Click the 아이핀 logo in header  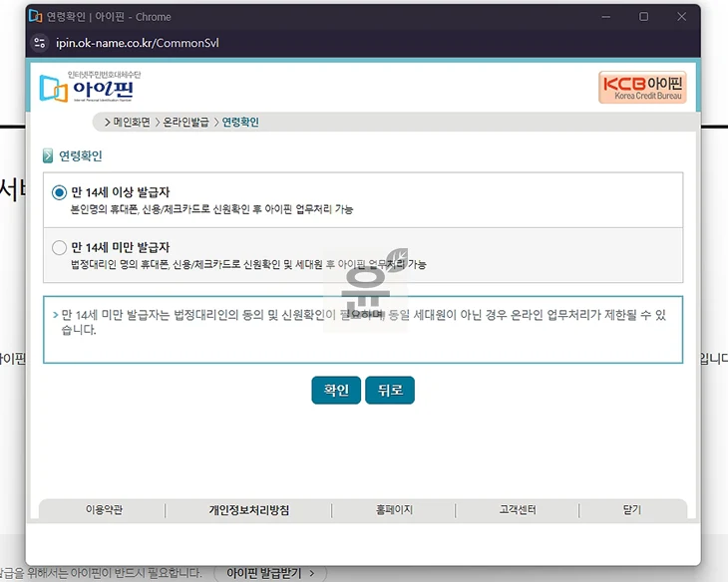point(86,88)
